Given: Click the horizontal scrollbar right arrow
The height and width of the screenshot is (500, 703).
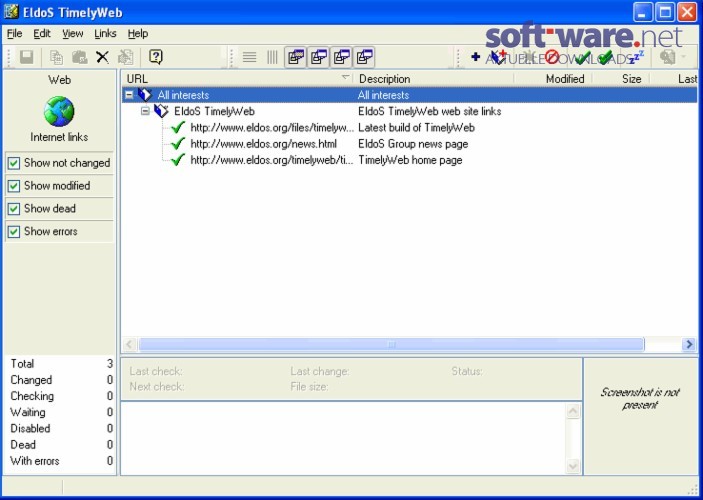Looking at the screenshot, I should [x=689, y=344].
